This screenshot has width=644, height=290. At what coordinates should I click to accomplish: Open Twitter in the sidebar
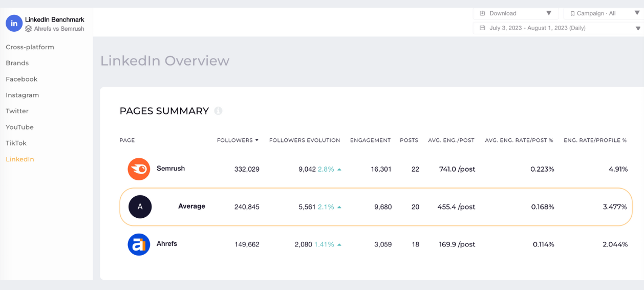coord(17,111)
